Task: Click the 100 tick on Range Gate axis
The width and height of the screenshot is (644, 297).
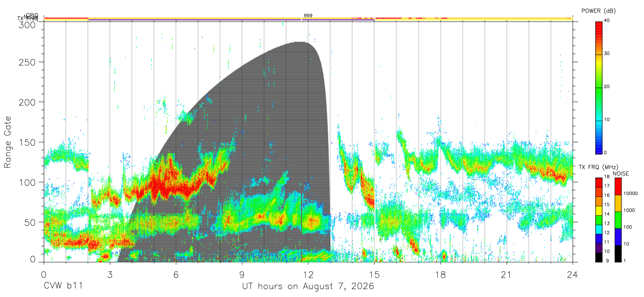Action: pos(27,182)
